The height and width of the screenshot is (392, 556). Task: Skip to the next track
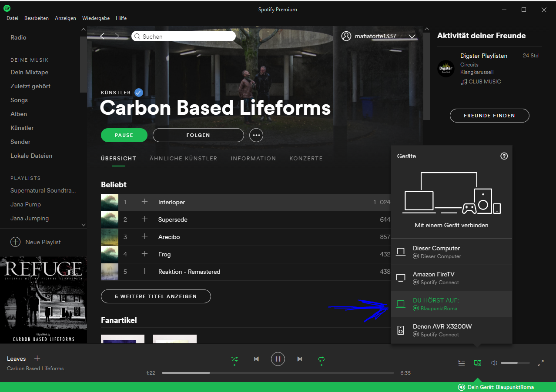(x=299, y=359)
